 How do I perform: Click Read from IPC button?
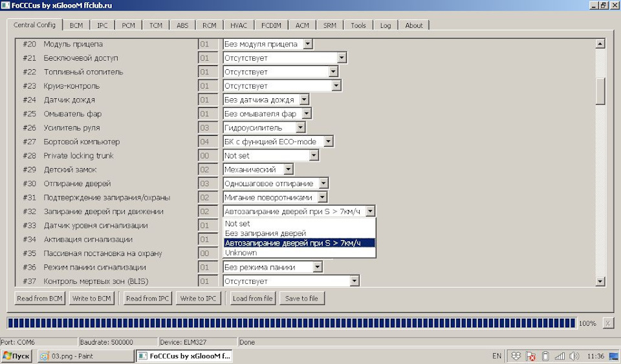pyautogui.click(x=147, y=298)
